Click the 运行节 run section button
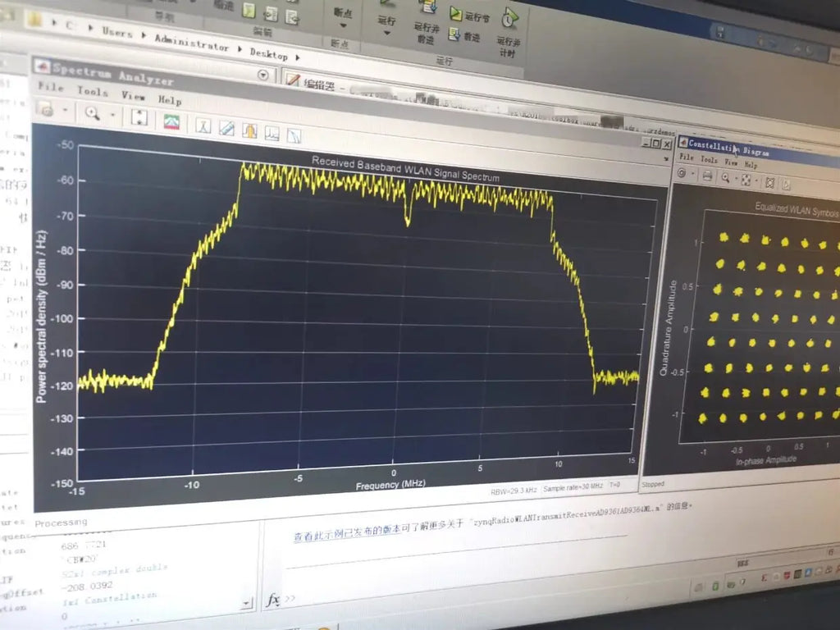840x630 pixels. point(469,16)
